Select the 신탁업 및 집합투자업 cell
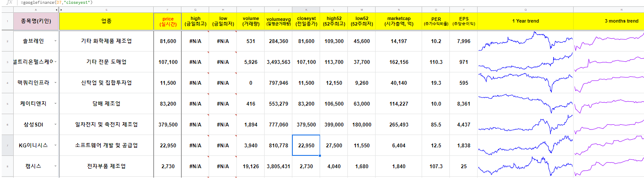Viewport: 644px width, 178px height. [x=106, y=83]
